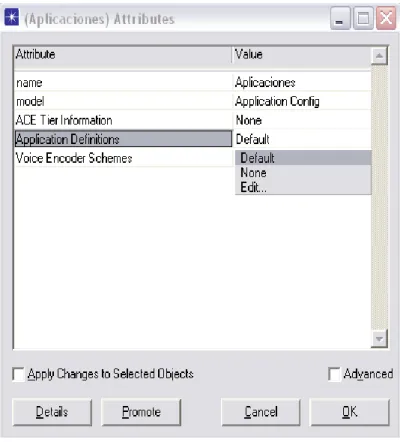Confirm with the OK button

coord(350,412)
